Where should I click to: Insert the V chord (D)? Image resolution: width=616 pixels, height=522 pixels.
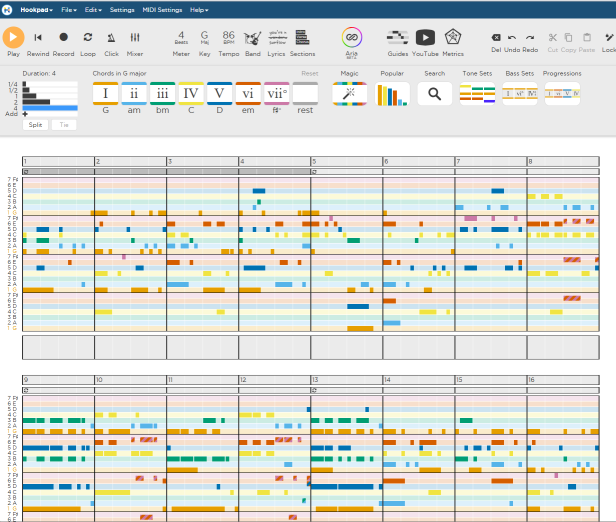point(219,93)
